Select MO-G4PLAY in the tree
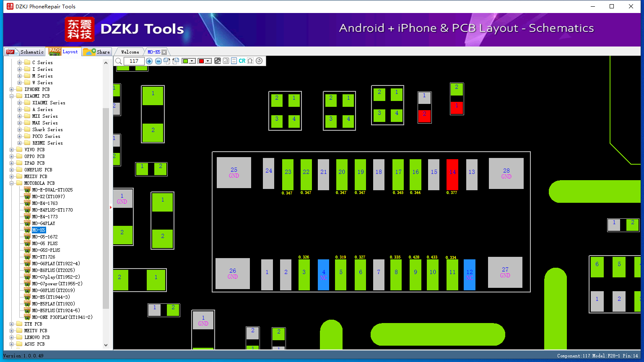 point(44,223)
